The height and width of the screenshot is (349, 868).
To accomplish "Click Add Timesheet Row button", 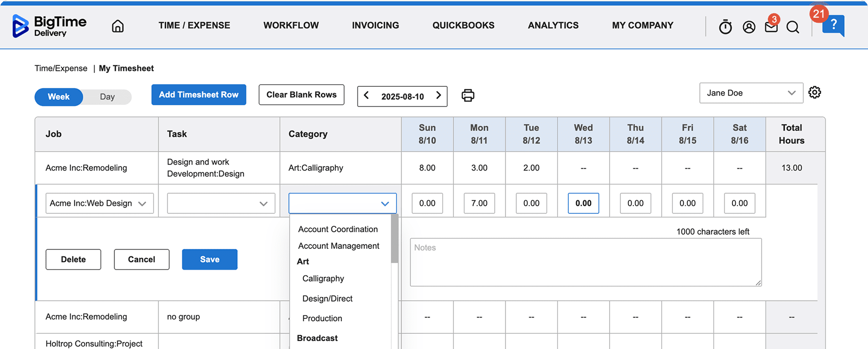I will (198, 95).
